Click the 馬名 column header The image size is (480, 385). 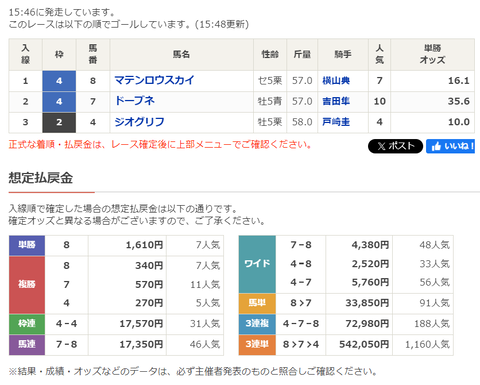click(181, 54)
